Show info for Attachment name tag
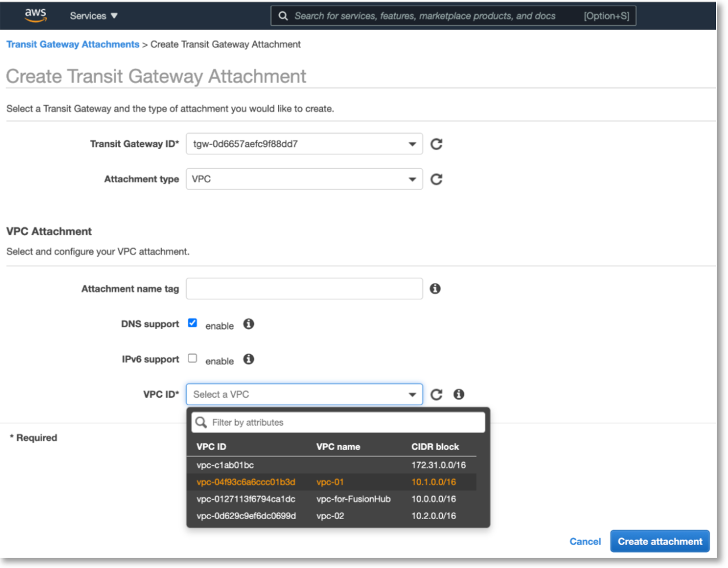 435,289
